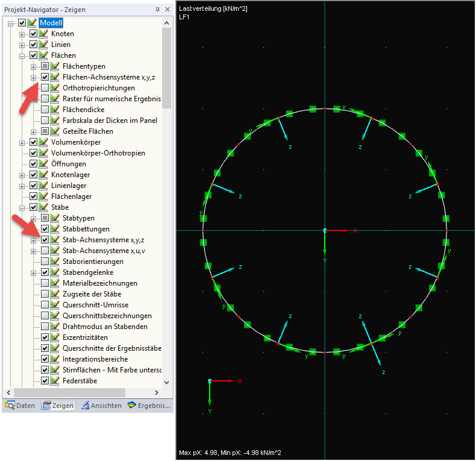The height and width of the screenshot is (461, 476).
Task: Click the display icon beside Linien
Action: pos(43,45)
